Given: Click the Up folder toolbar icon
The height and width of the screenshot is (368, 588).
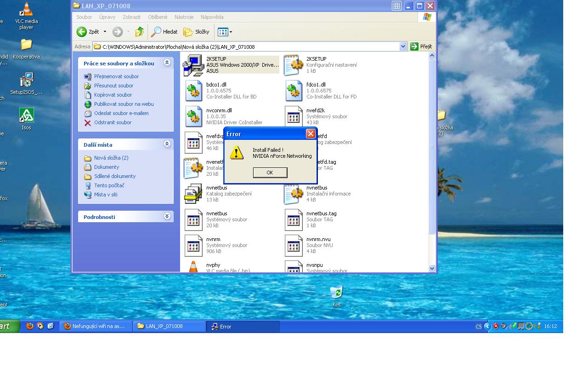Looking at the screenshot, I should click(140, 32).
